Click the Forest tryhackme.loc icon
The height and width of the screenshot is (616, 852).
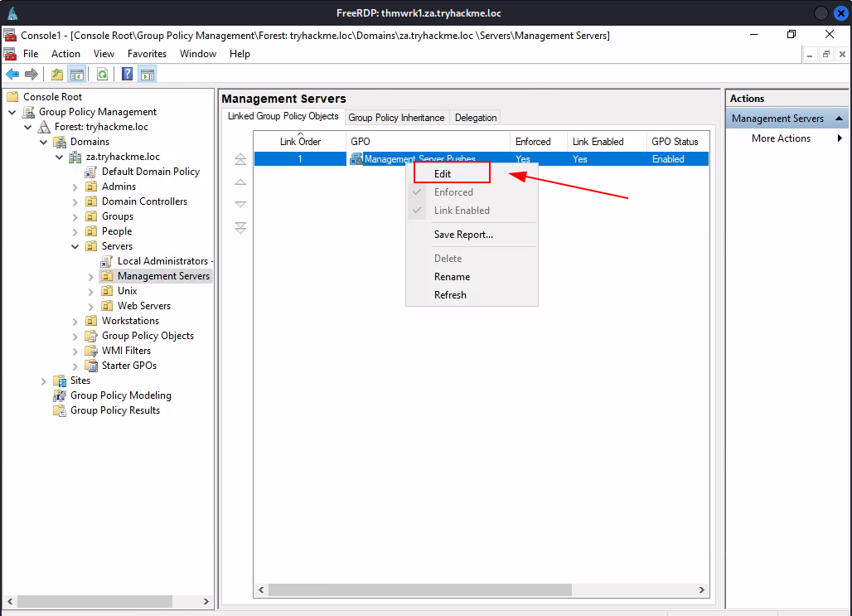pyautogui.click(x=44, y=127)
